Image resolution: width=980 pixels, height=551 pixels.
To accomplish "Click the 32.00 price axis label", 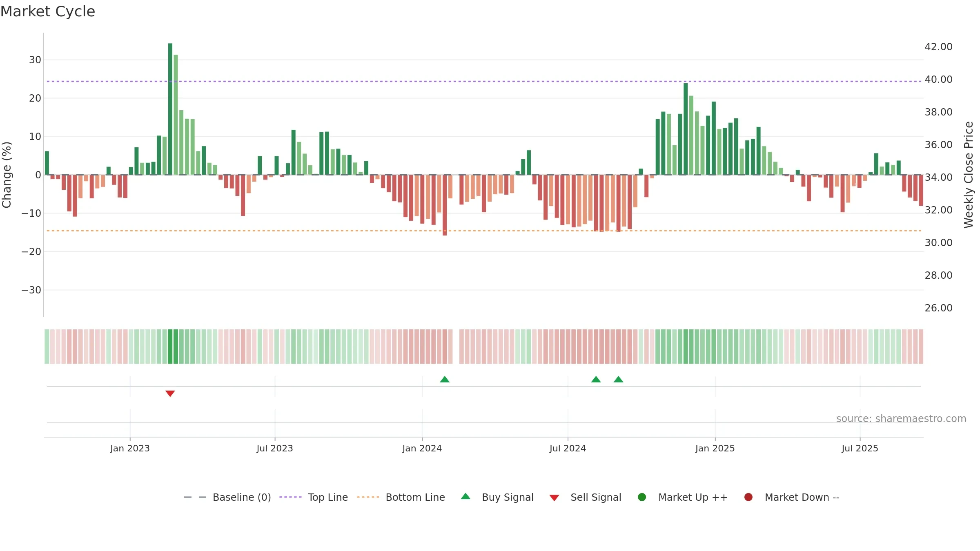I will (x=938, y=210).
